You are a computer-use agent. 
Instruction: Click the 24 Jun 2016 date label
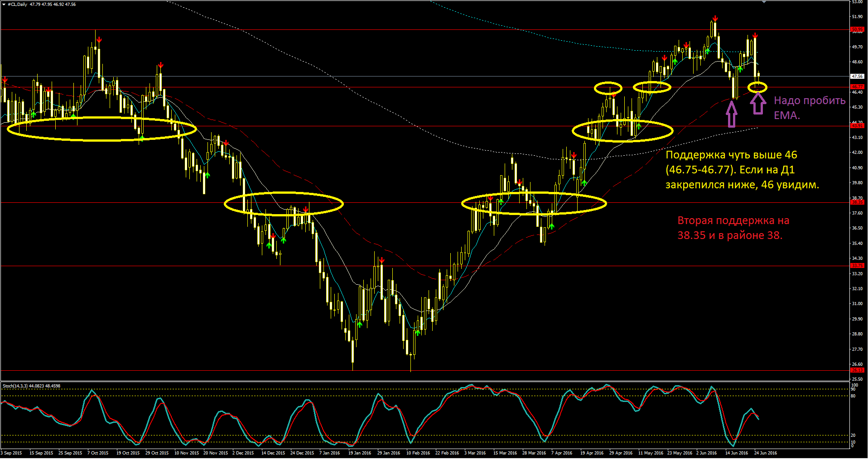click(x=766, y=453)
